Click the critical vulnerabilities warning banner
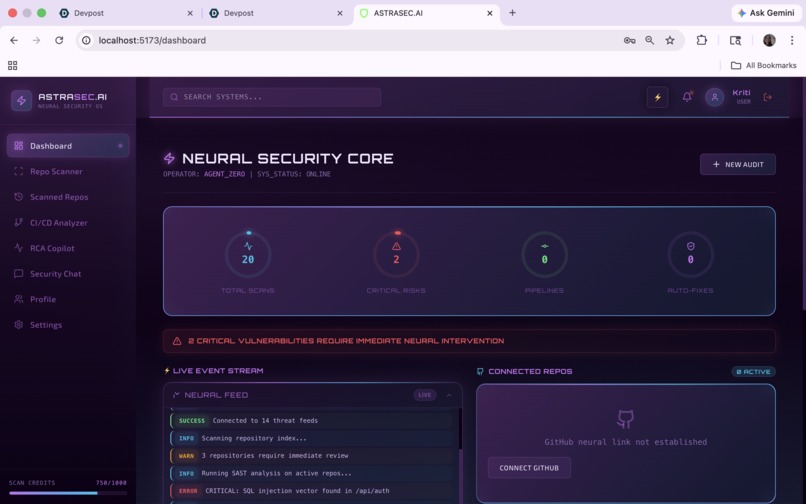Screen dimensions: 806x504 469,341
